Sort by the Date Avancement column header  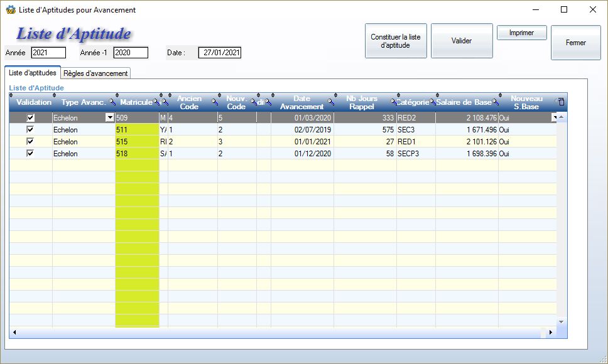(301, 102)
